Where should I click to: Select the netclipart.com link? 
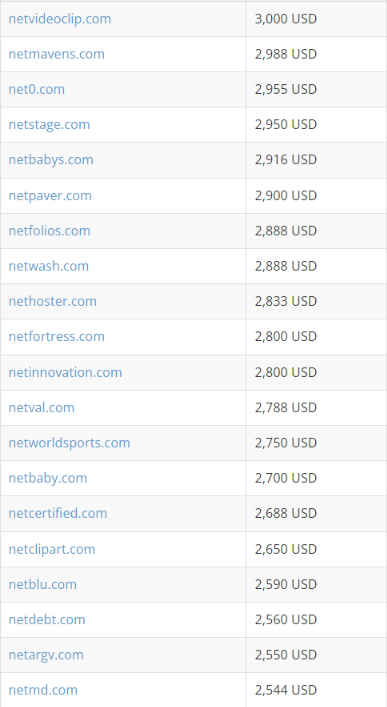[x=52, y=549]
